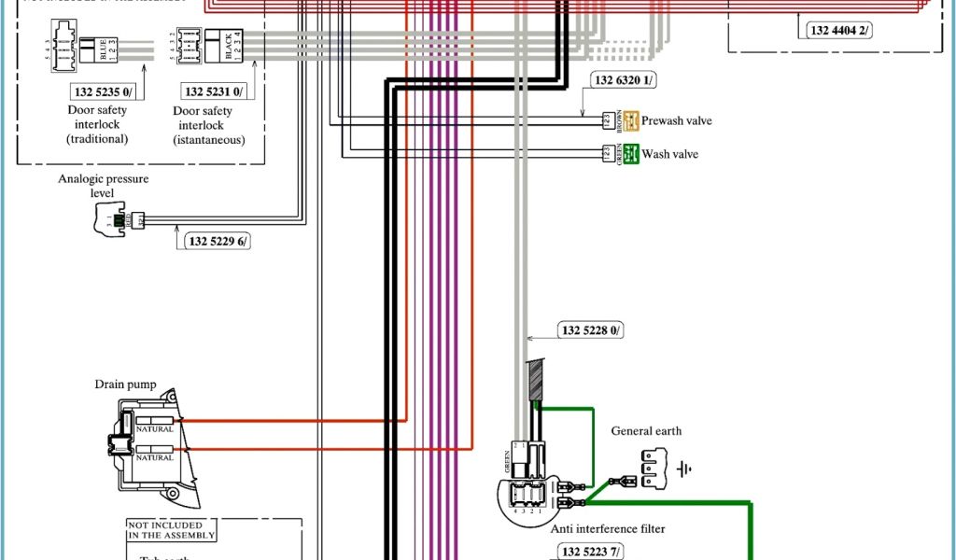
Task: Click part number label 132 5235 0/
Action: click(105, 91)
